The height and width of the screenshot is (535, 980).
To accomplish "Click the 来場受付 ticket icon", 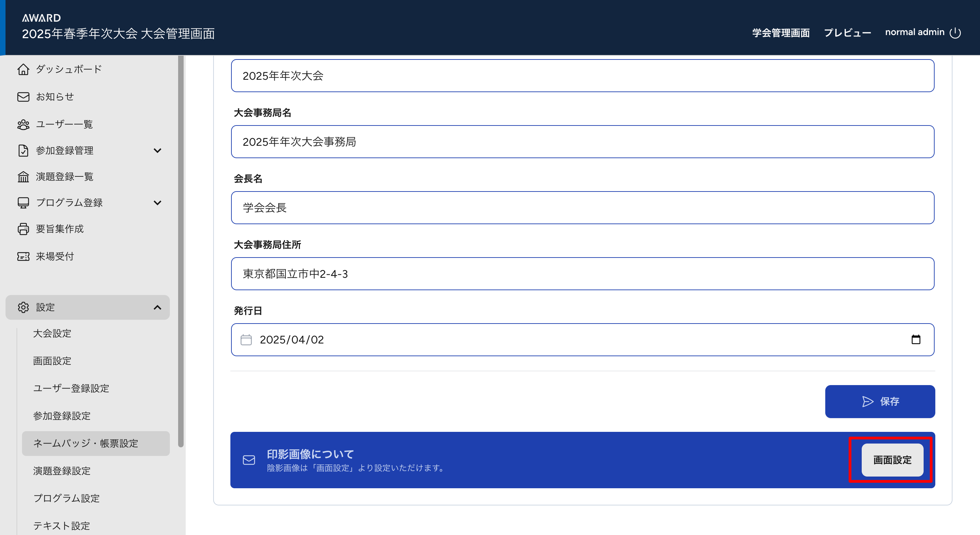I will (x=23, y=256).
